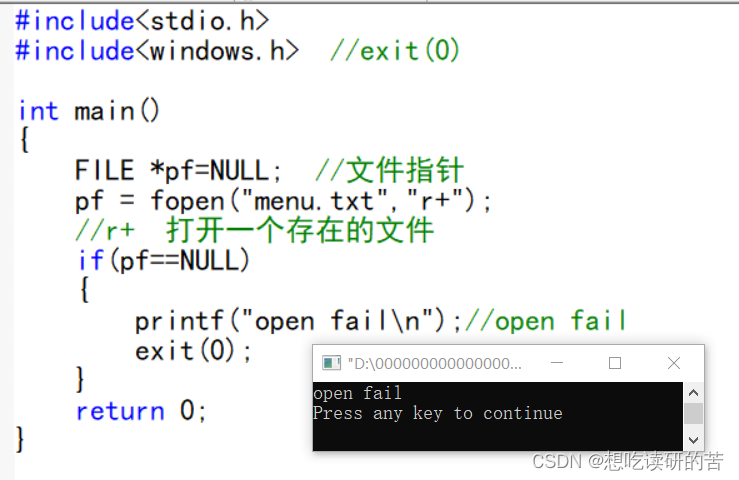The image size is (739, 480).
Task: Click the "menu.txt" string in fopen
Action: pos(314,200)
